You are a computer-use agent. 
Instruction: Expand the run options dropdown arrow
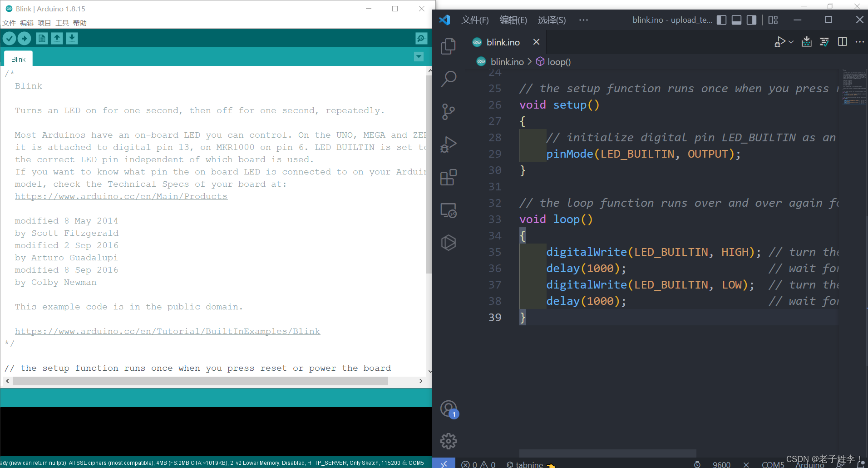[791, 42]
